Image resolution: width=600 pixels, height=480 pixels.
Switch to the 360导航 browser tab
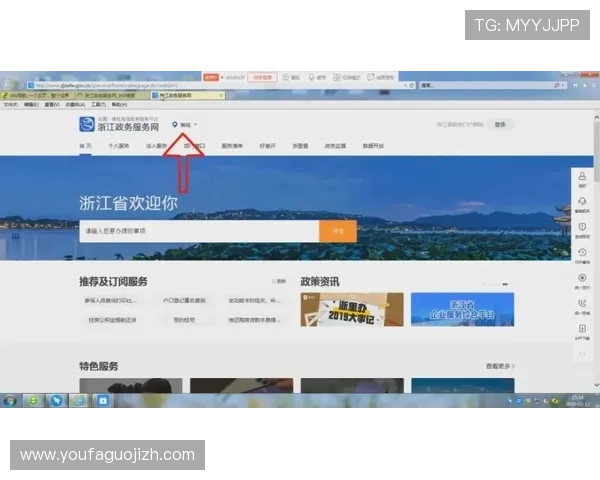coord(38,95)
